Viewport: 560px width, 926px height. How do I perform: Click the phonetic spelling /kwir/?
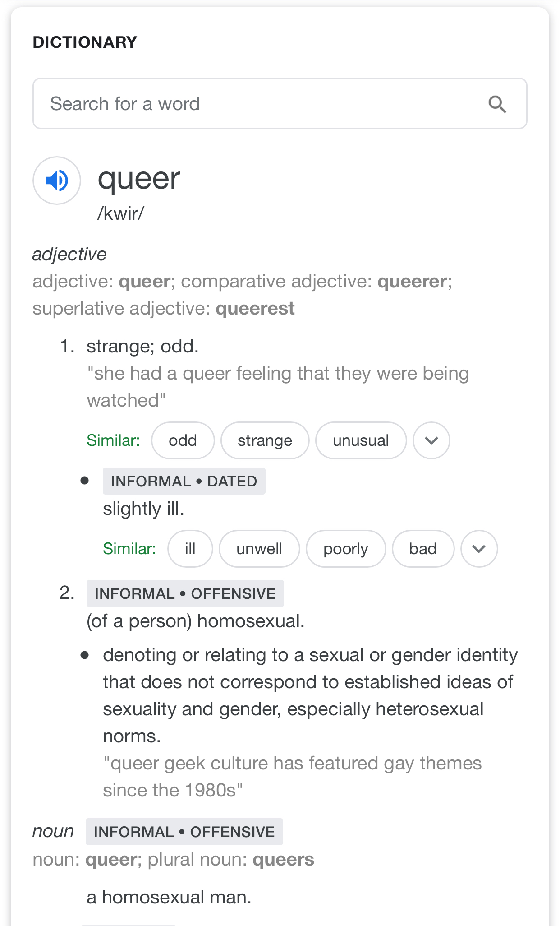(x=121, y=213)
